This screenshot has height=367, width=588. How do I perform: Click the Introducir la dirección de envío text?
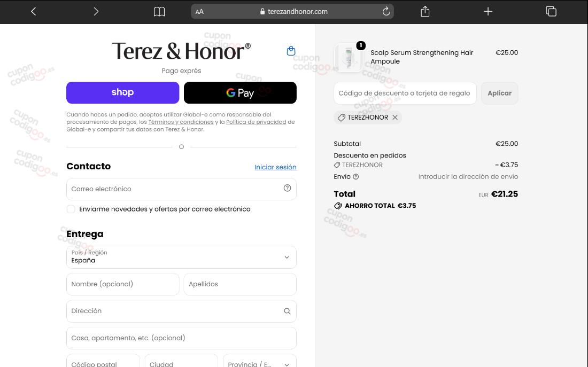tap(468, 177)
